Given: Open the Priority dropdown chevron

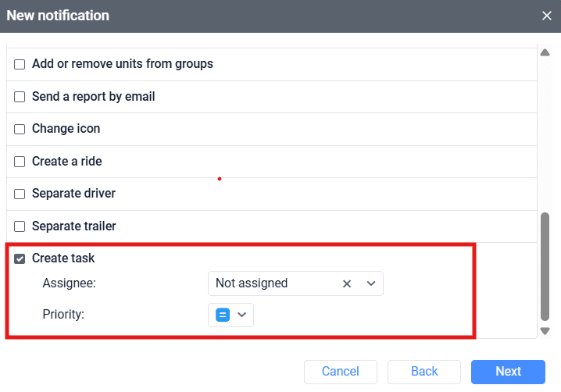Looking at the screenshot, I should (242, 315).
